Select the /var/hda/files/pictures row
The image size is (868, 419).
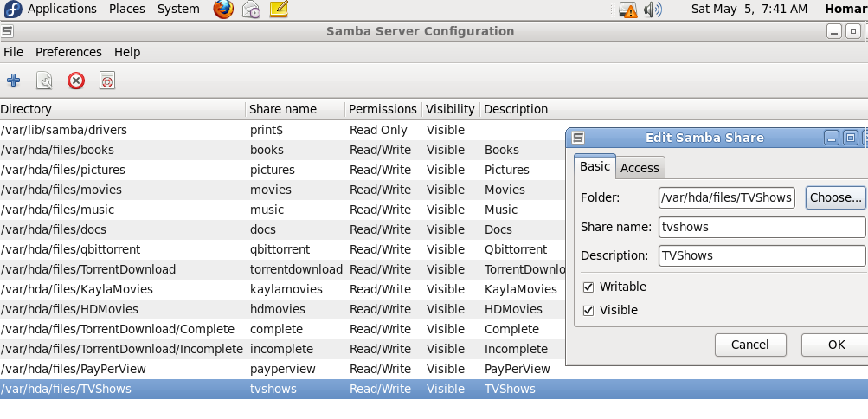(x=282, y=170)
